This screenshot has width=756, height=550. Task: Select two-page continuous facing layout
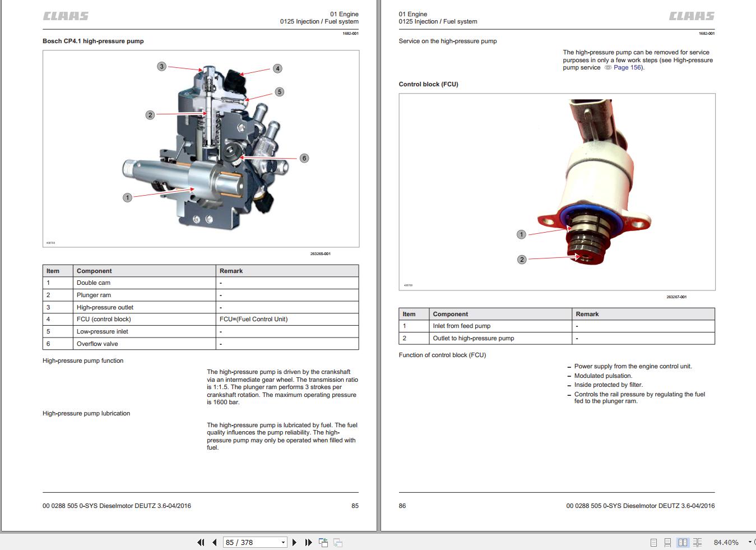(x=697, y=543)
